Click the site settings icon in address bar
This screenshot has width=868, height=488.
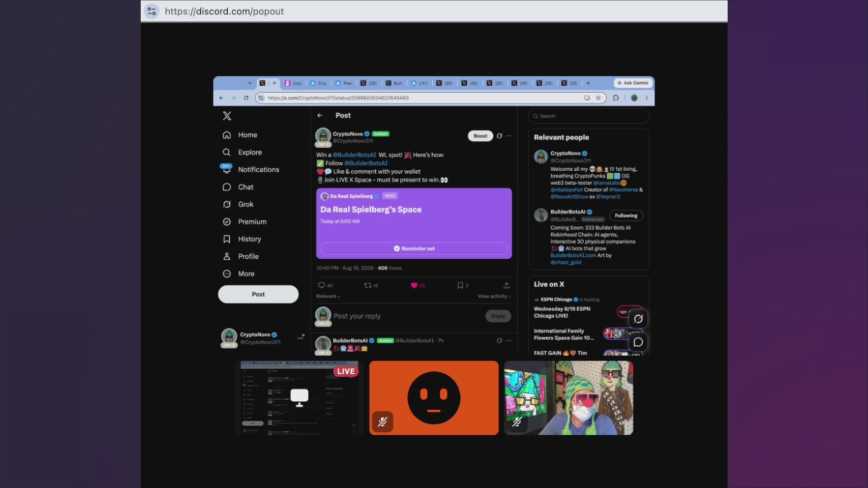151,11
